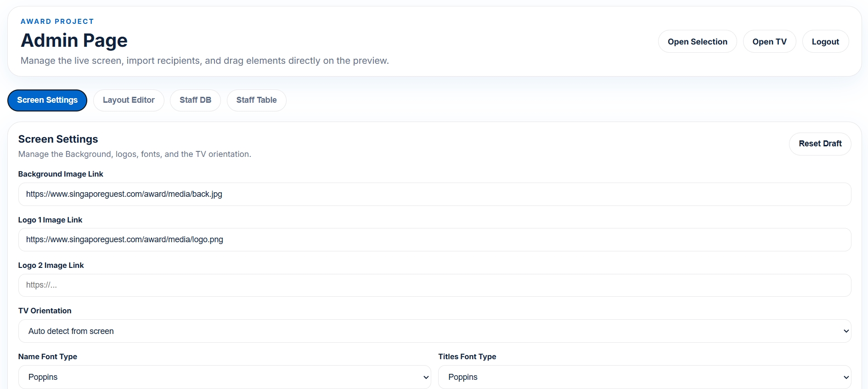This screenshot has height=389, width=868.
Task: Focus the Background Image Link field
Action: pos(434,194)
